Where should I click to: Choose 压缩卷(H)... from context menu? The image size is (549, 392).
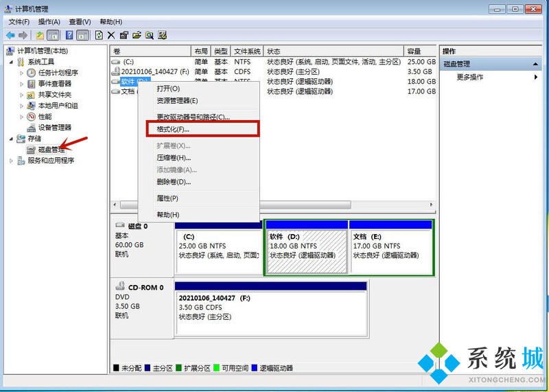coord(173,158)
